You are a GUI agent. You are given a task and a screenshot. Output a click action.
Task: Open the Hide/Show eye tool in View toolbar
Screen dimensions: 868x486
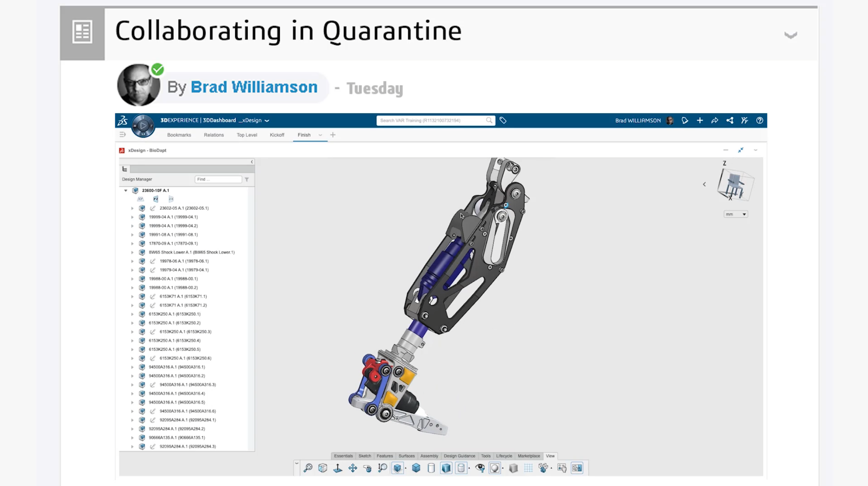click(x=479, y=467)
